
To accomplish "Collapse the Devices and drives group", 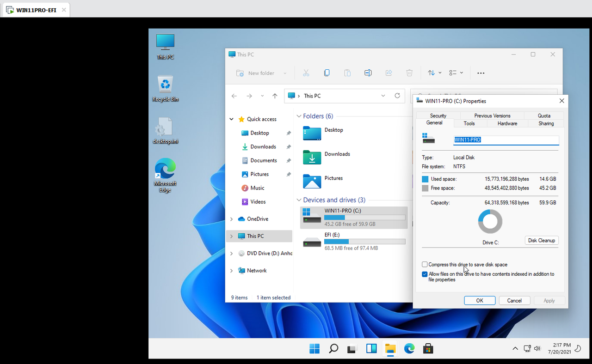I will (x=299, y=200).
